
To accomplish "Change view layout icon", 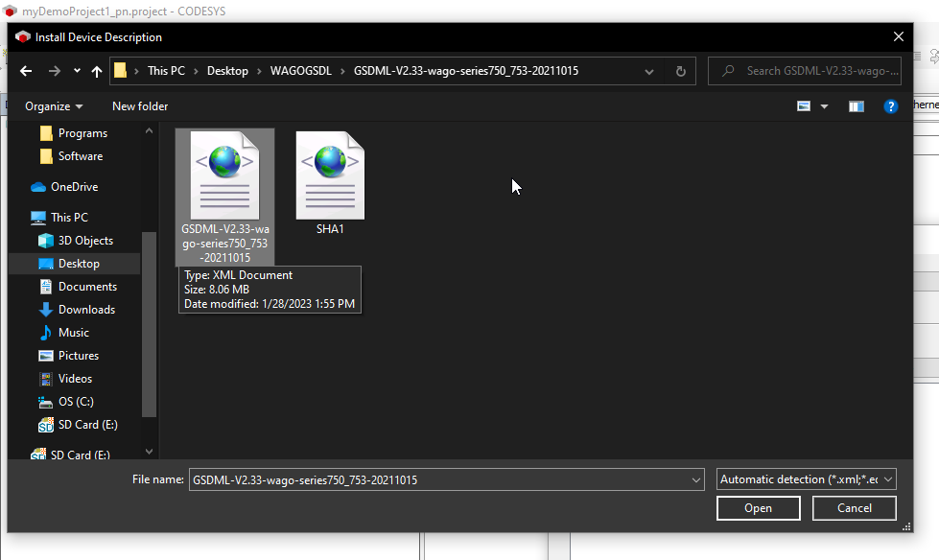I will (x=804, y=106).
